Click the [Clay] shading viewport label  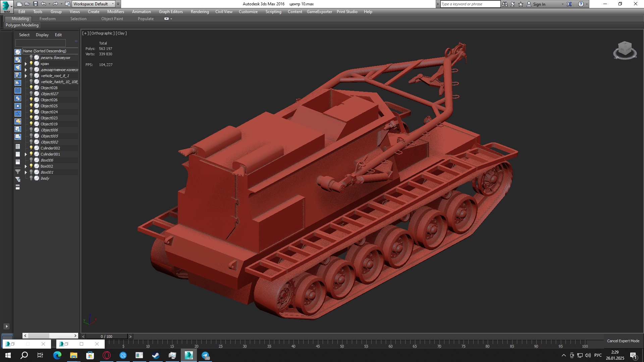tap(121, 33)
